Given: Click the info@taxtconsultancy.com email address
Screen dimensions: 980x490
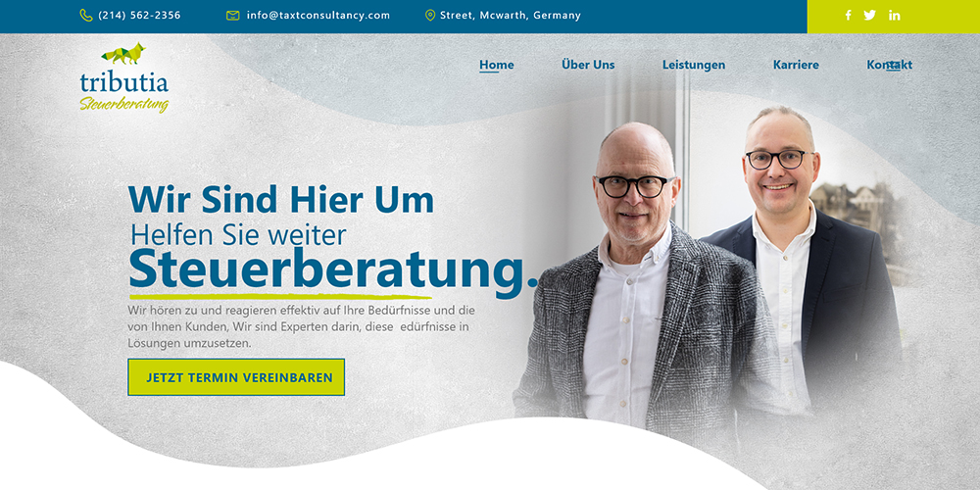Looking at the screenshot, I should click(x=318, y=16).
